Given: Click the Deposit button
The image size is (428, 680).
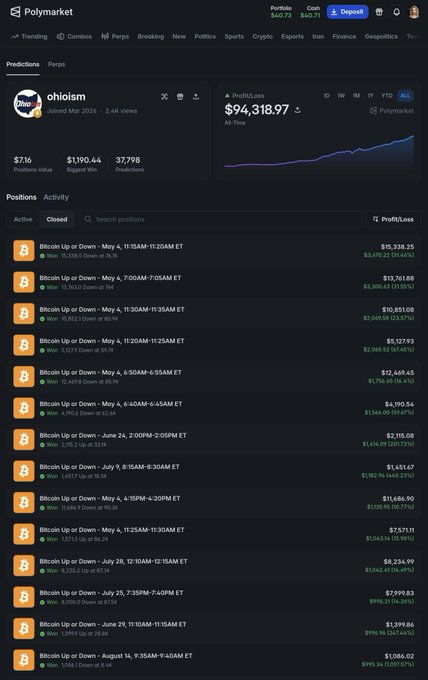Looking at the screenshot, I should point(347,12).
